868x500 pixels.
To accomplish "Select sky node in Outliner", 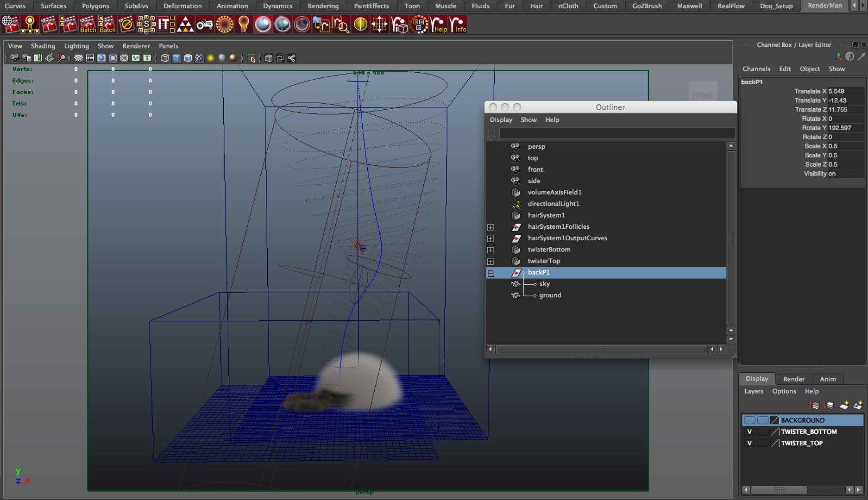I will 544,284.
